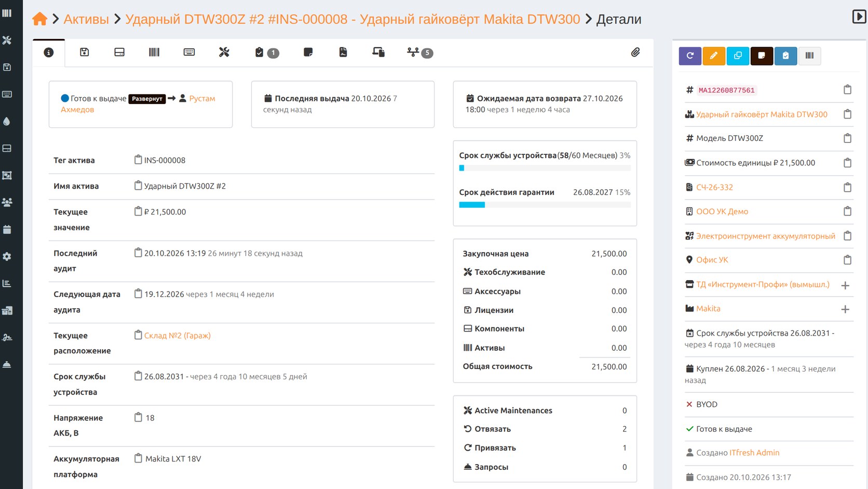
Task: Open the relations tab with badge 5
Action: 420,52
